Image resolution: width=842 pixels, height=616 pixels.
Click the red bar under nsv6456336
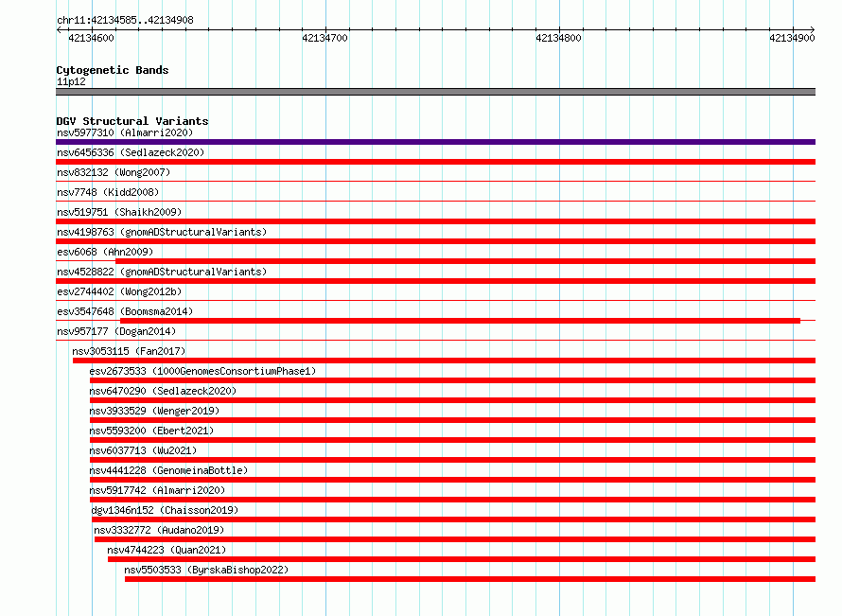click(x=435, y=162)
